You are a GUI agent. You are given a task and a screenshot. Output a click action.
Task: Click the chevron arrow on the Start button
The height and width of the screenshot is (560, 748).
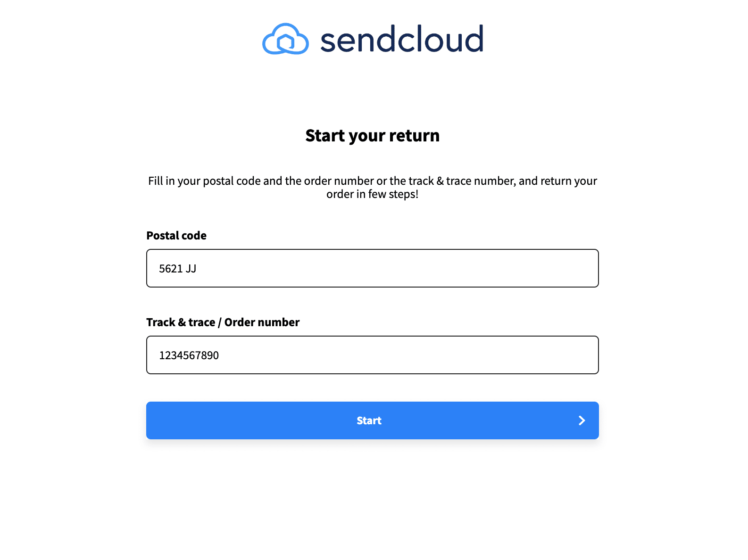pyautogui.click(x=582, y=420)
